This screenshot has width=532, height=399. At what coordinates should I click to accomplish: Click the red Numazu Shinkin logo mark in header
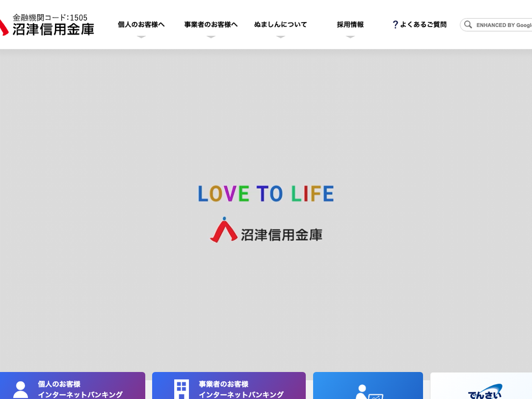click(4, 27)
